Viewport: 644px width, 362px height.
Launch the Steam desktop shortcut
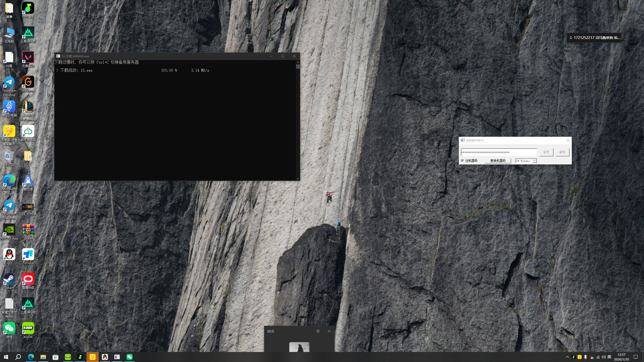point(9,281)
